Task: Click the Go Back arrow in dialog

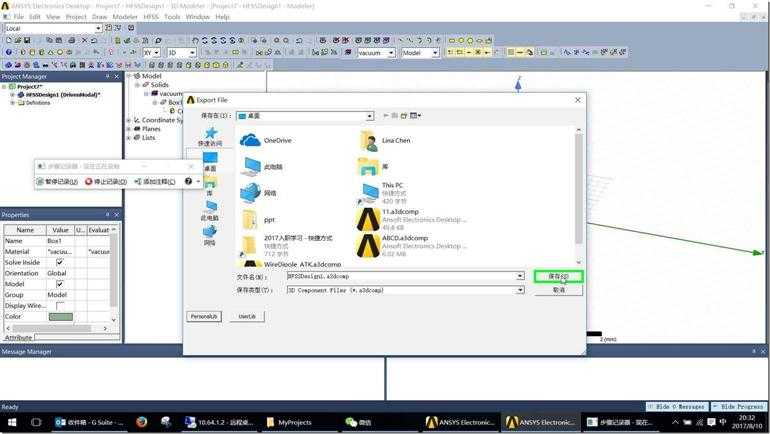Action: click(x=386, y=116)
